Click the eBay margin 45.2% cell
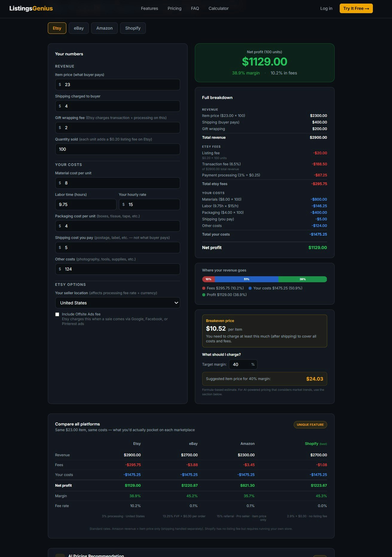 click(x=192, y=496)
